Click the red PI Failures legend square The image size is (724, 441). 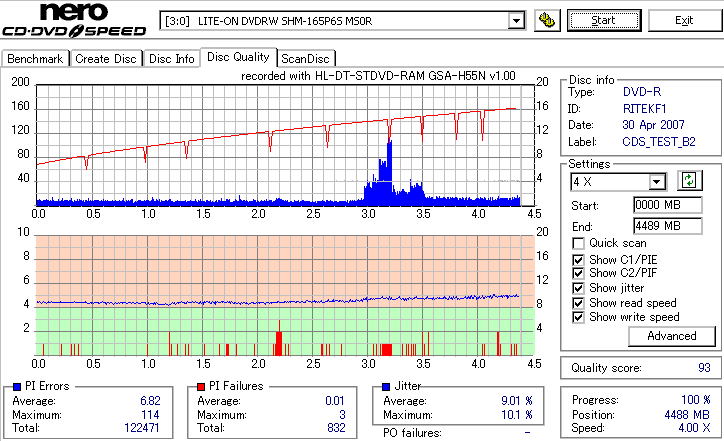point(201,387)
